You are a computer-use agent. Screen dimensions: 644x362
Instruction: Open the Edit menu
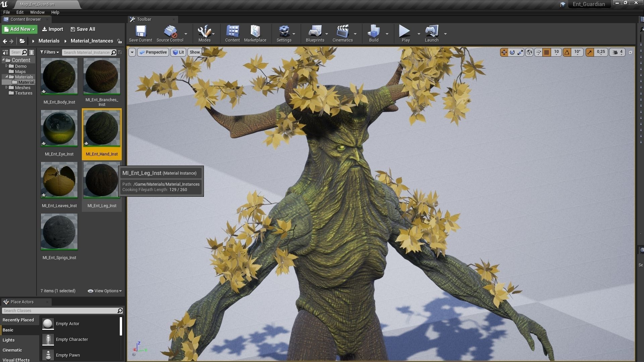20,12
